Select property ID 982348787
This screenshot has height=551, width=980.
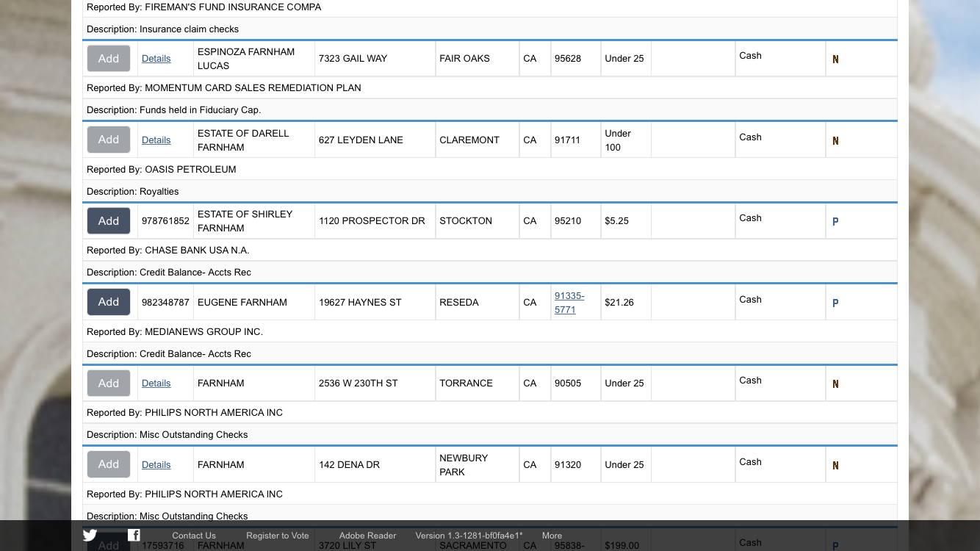coord(165,302)
